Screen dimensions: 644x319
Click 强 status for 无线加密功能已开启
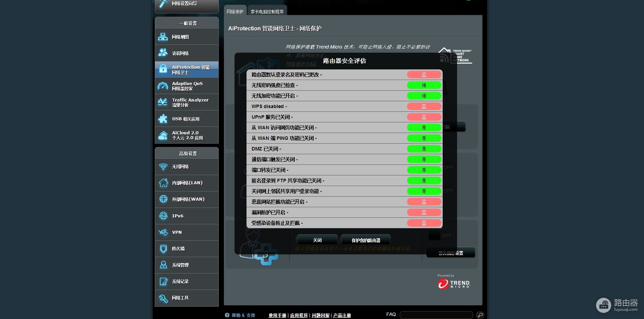(x=424, y=96)
